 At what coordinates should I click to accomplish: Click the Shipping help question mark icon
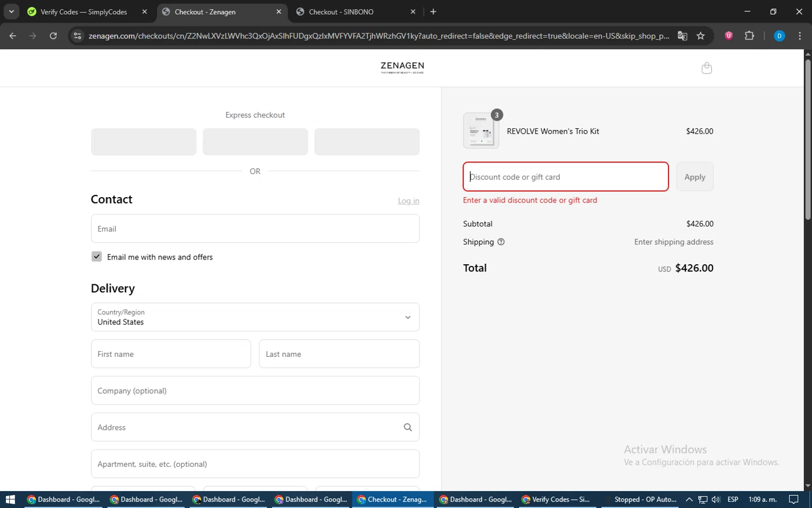(501, 242)
